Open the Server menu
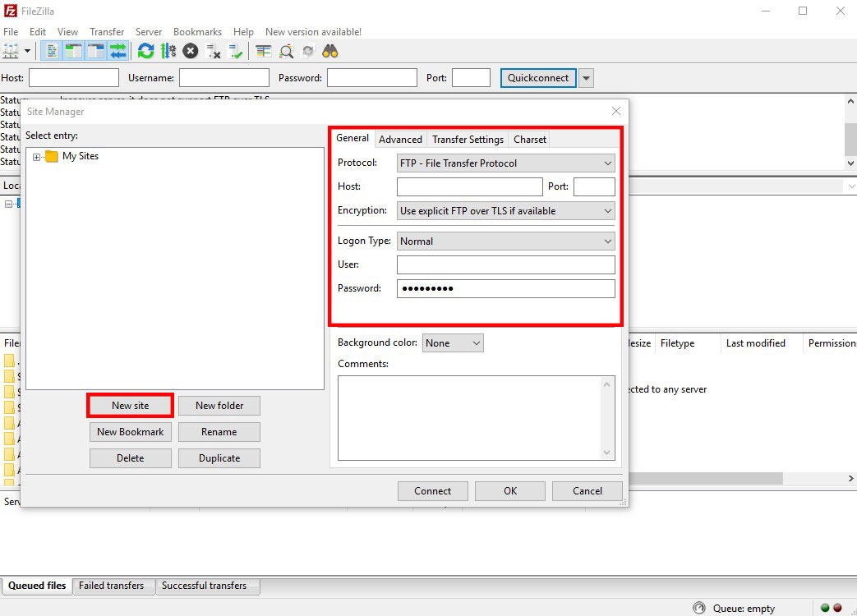The height and width of the screenshot is (616, 857). [x=149, y=32]
